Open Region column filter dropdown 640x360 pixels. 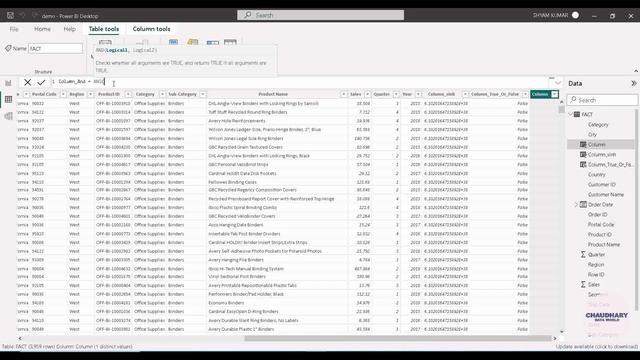[x=90, y=94]
